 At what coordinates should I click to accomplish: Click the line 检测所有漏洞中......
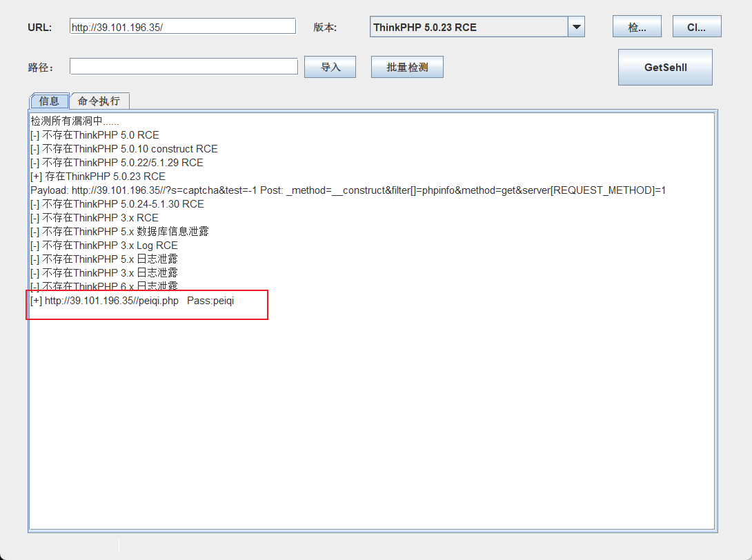pyautogui.click(x=75, y=121)
